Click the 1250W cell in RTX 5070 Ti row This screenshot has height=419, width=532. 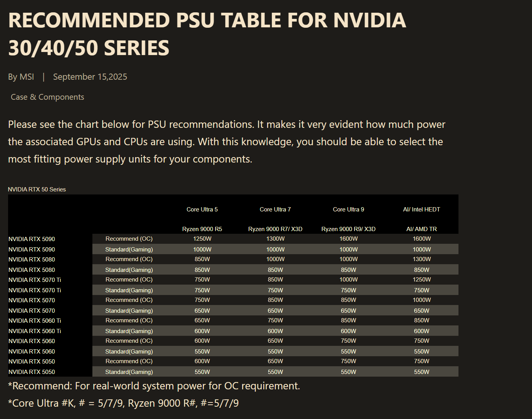point(422,280)
